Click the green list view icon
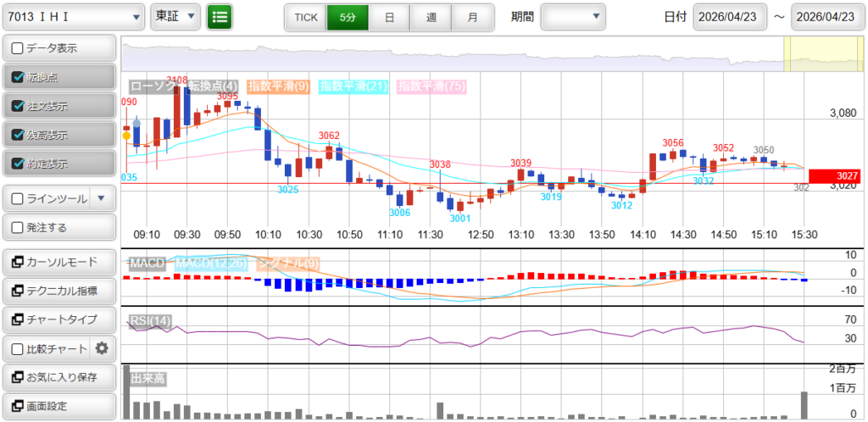The image size is (868, 422). point(220,16)
